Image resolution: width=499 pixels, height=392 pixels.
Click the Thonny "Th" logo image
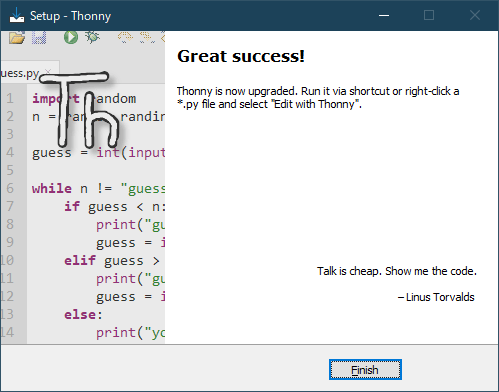coord(80,110)
